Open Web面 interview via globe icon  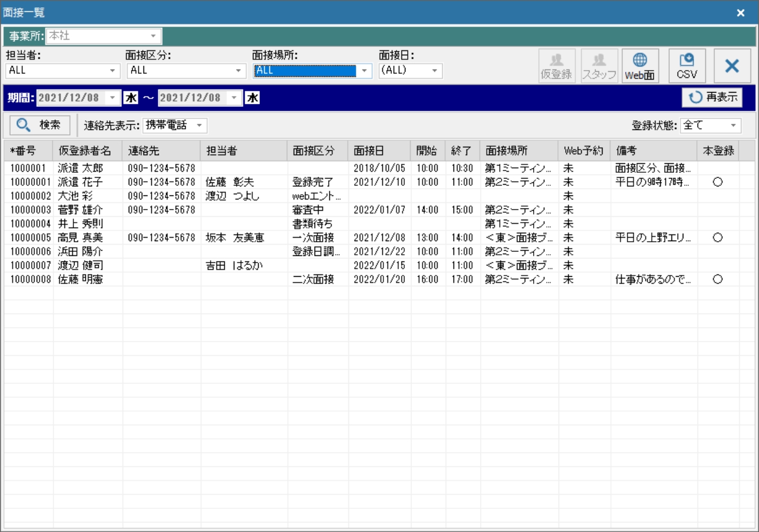pos(639,66)
